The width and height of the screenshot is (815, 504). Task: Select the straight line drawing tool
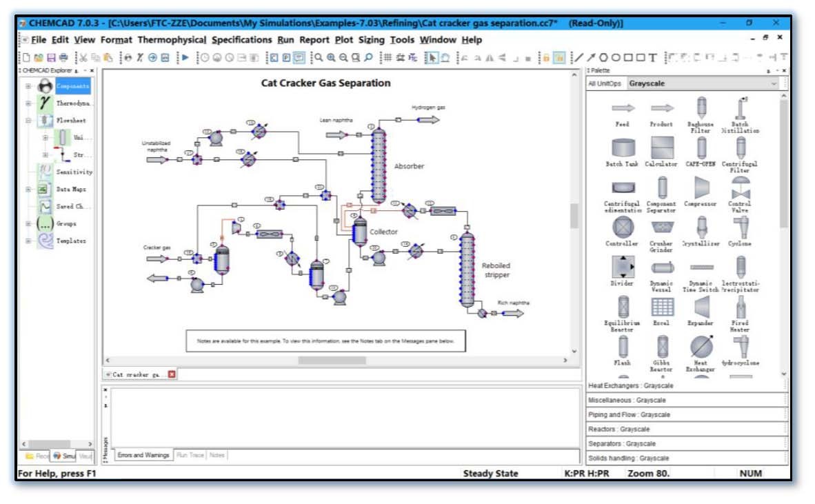[x=578, y=58]
